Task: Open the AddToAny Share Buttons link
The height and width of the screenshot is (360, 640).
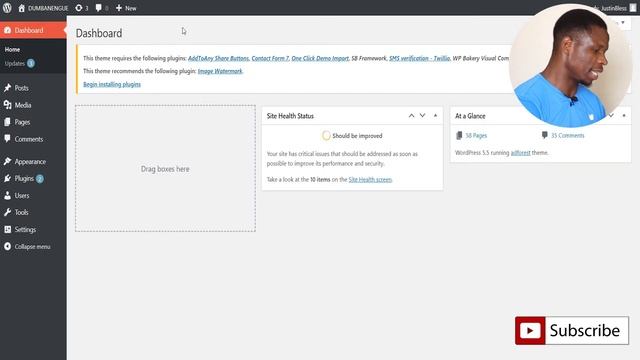Action: [x=218, y=58]
